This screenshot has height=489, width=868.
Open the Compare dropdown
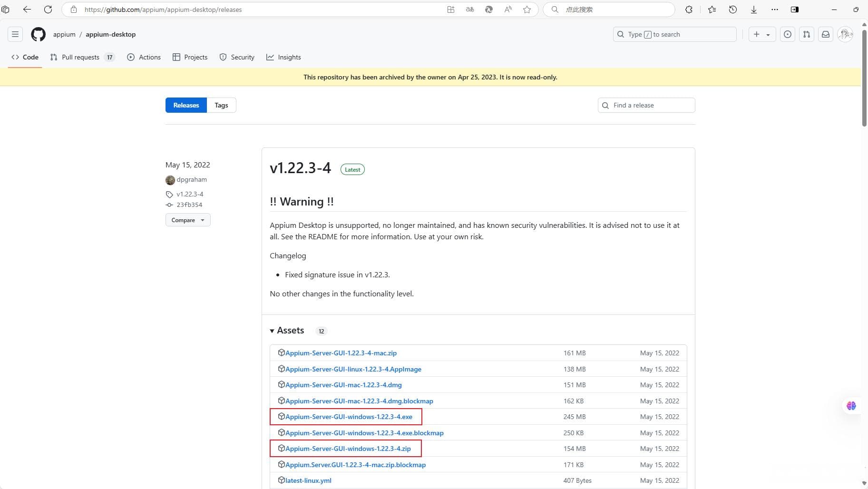(188, 220)
